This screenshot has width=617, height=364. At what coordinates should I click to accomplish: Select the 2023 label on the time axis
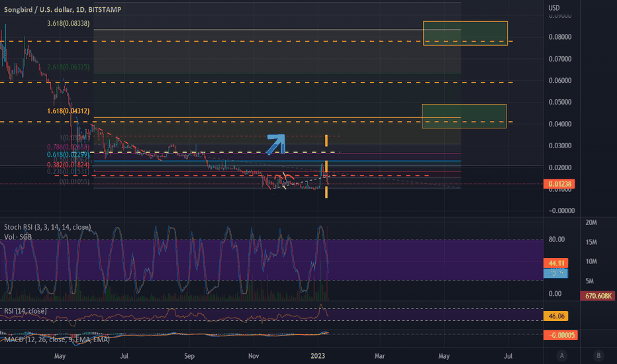click(x=318, y=356)
